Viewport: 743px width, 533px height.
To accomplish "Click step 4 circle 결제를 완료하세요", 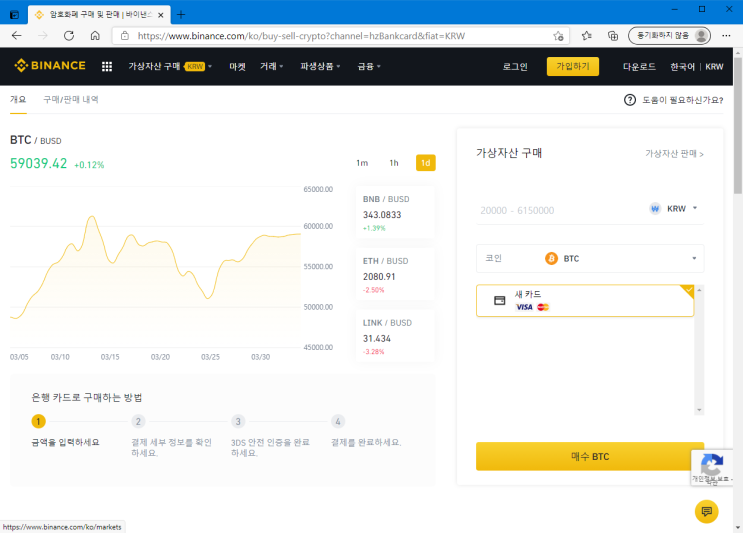I will click(x=338, y=421).
